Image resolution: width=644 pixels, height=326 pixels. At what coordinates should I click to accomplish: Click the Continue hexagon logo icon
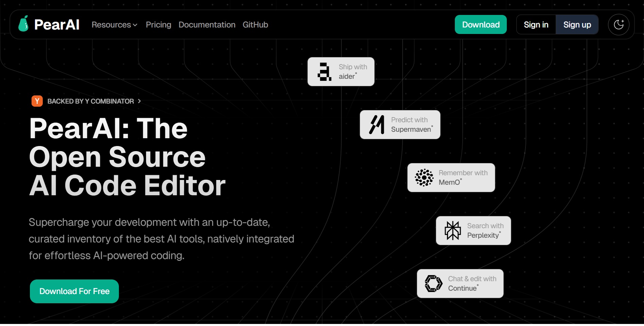pyautogui.click(x=434, y=284)
